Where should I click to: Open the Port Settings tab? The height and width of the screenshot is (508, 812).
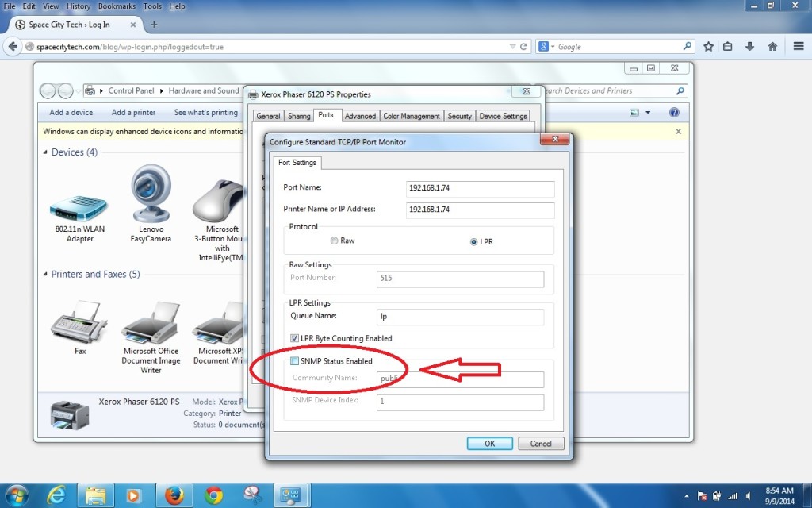tap(297, 162)
